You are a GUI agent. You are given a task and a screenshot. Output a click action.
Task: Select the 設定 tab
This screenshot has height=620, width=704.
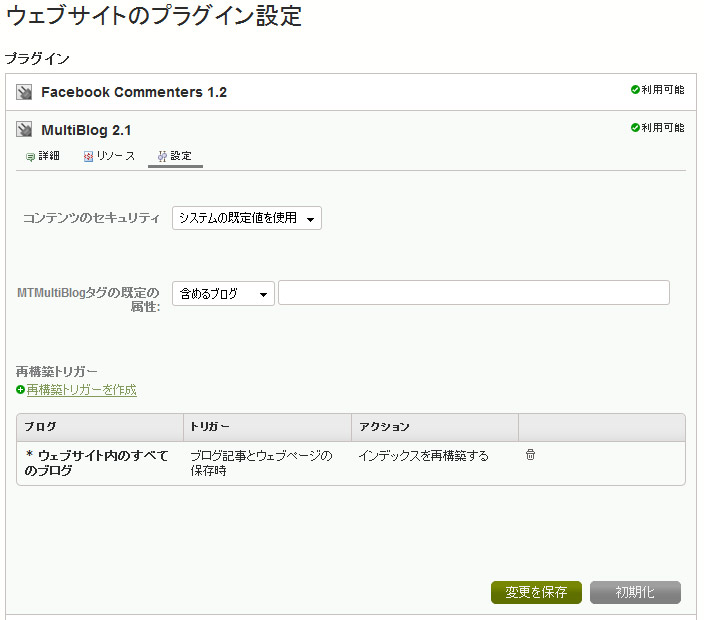175,156
